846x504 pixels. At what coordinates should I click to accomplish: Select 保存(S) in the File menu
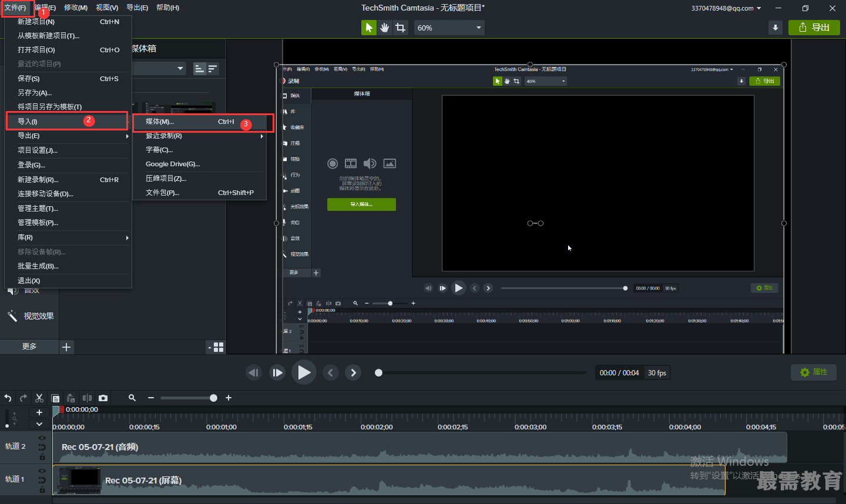(x=68, y=79)
